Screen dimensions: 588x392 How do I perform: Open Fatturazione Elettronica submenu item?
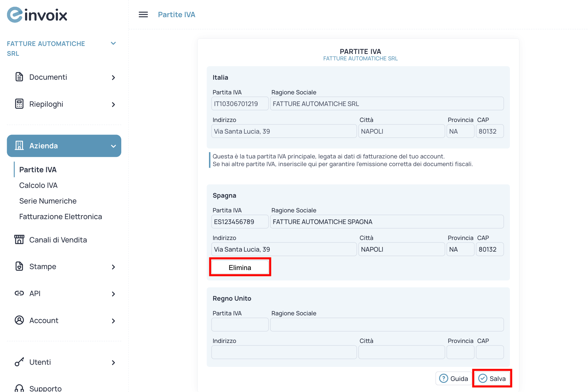pos(60,216)
